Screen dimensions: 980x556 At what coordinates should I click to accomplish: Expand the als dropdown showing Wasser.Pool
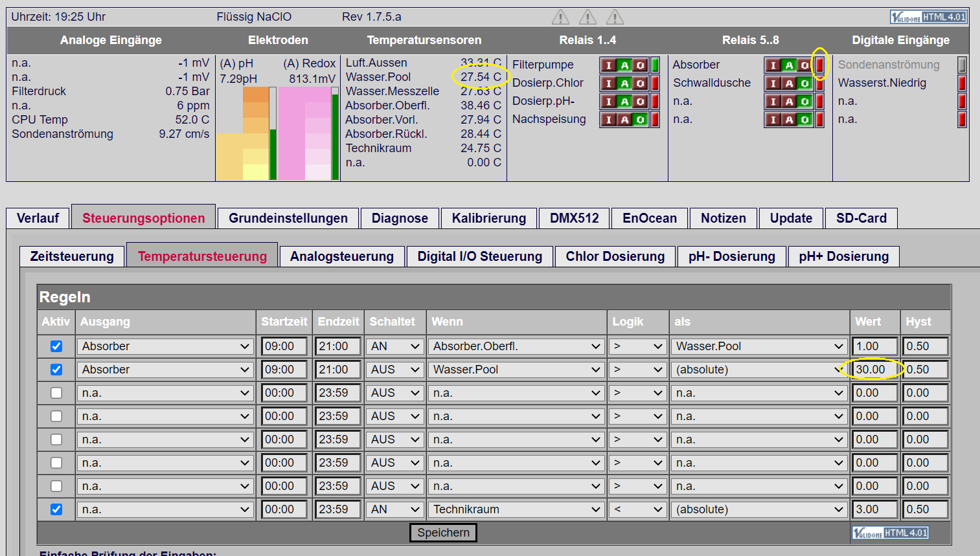click(760, 346)
